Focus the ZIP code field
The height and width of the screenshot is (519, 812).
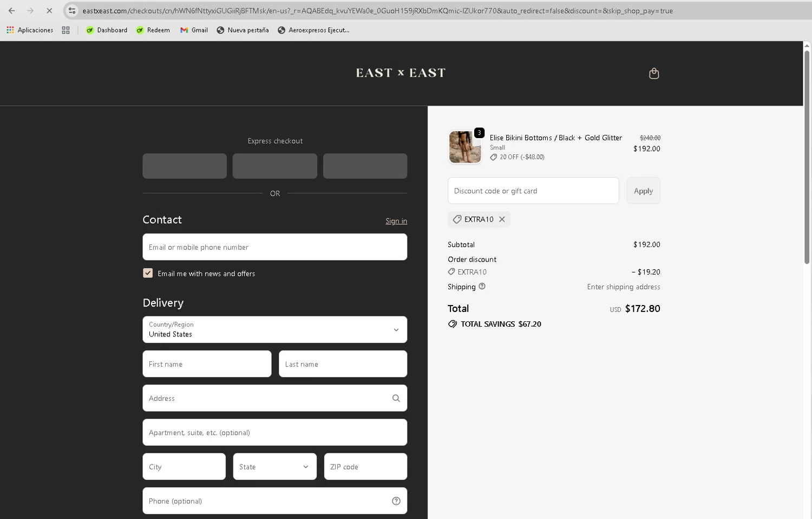(x=365, y=466)
